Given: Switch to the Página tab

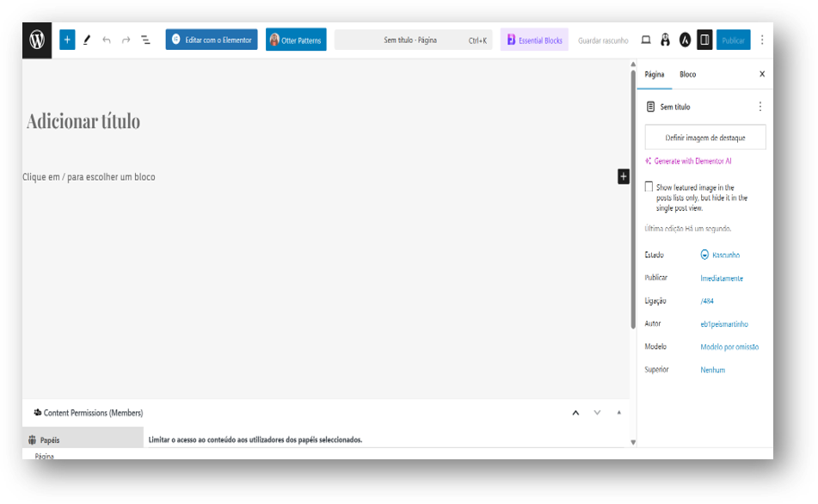Looking at the screenshot, I should click(655, 75).
